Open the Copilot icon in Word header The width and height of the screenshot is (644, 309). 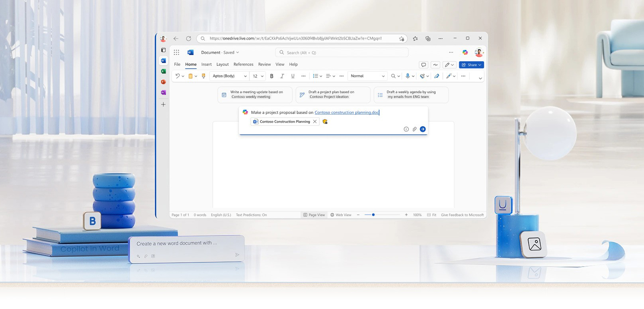coord(465,52)
